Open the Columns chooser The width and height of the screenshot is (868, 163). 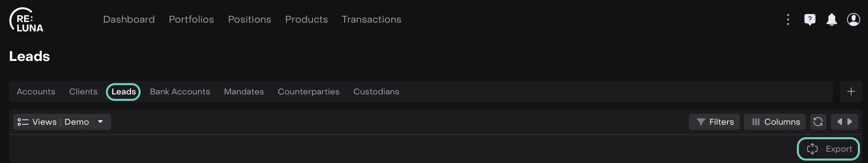775,122
